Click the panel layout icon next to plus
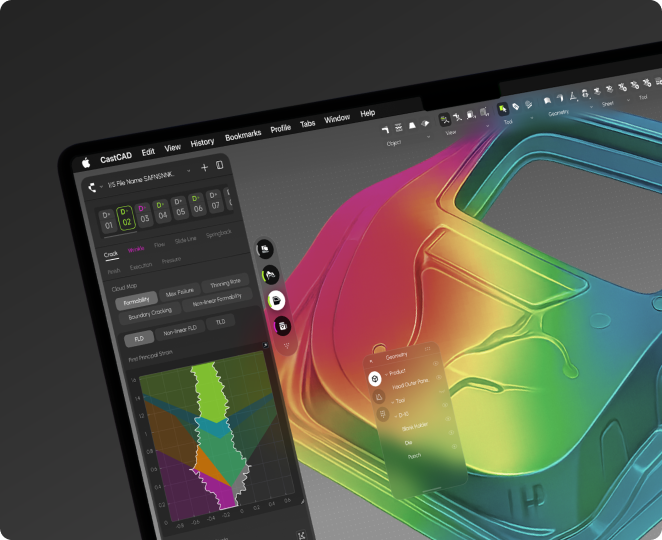Screen dimensions: 662x540 [x=219, y=166]
